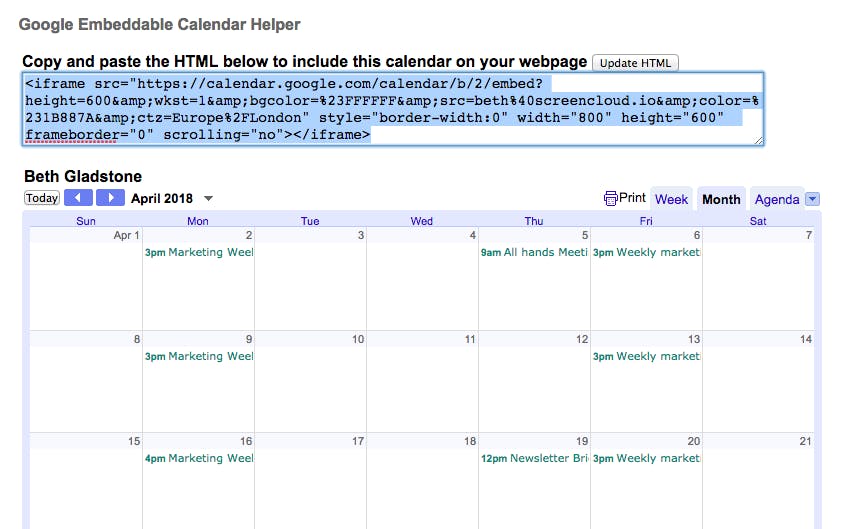Click the Update HTML button
This screenshot has width=845, height=529.
[x=635, y=63]
